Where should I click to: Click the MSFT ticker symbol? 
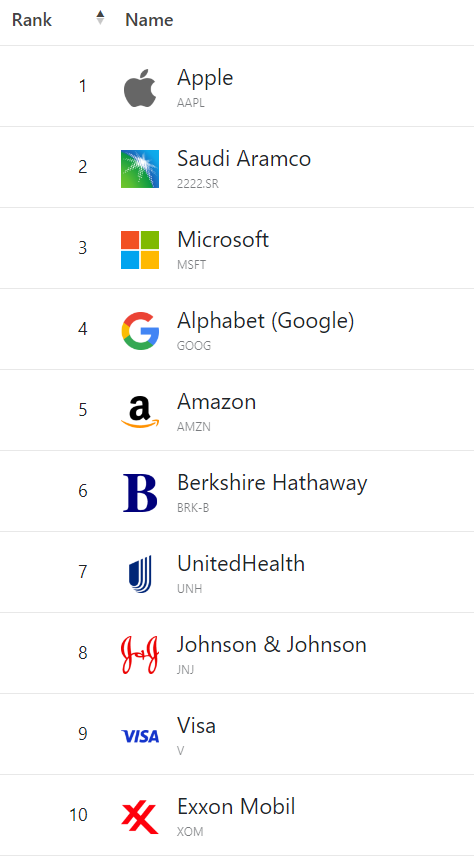191,265
